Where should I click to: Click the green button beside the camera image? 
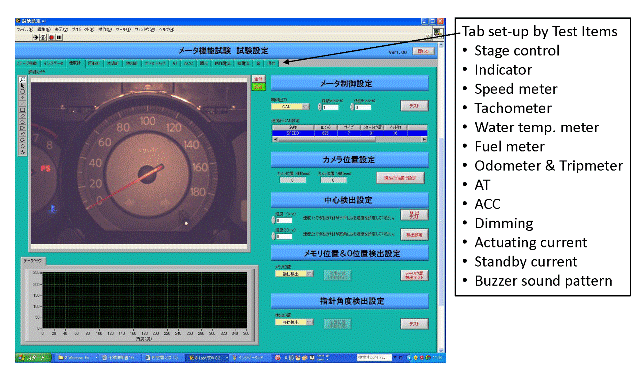coord(258,87)
